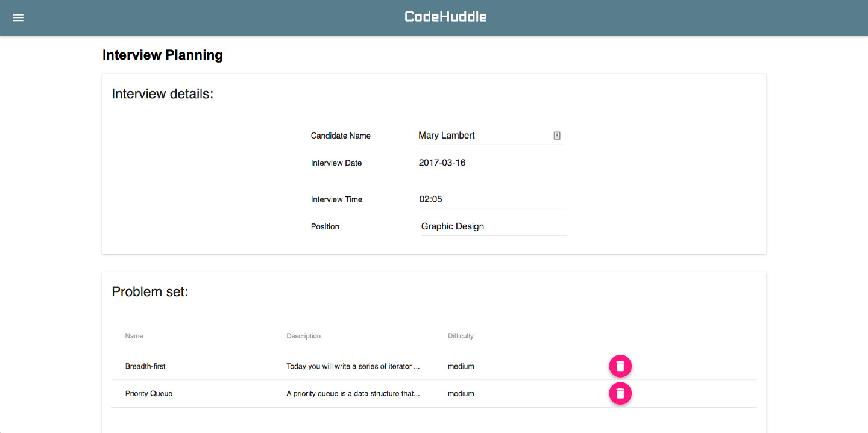Open the description starting 'Today you will write'

click(353, 366)
